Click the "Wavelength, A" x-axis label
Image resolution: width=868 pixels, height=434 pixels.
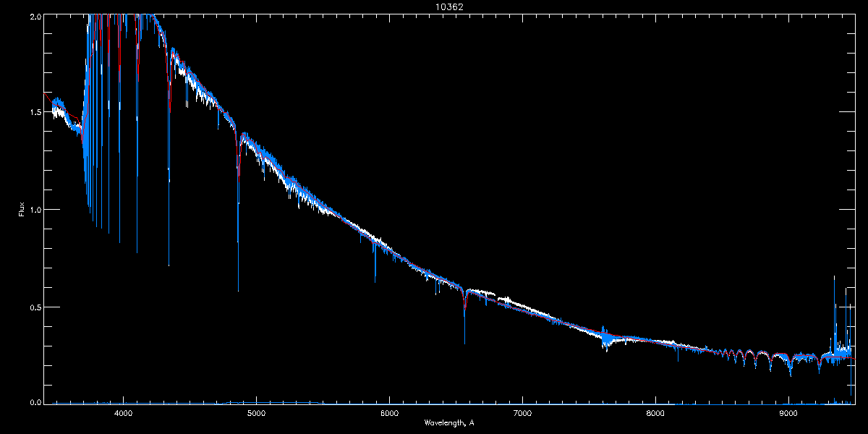click(449, 422)
